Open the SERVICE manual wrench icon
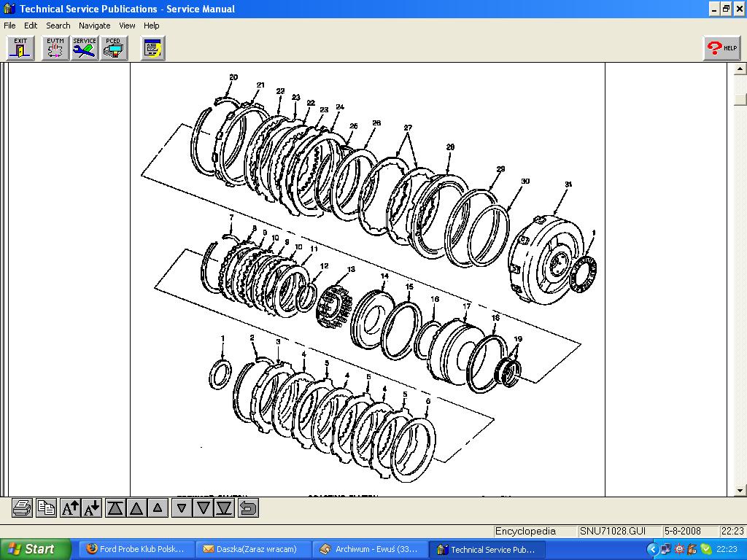Image resolution: width=747 pixels, height=560 pixels. pyautogui.click(x=85, y=48)
